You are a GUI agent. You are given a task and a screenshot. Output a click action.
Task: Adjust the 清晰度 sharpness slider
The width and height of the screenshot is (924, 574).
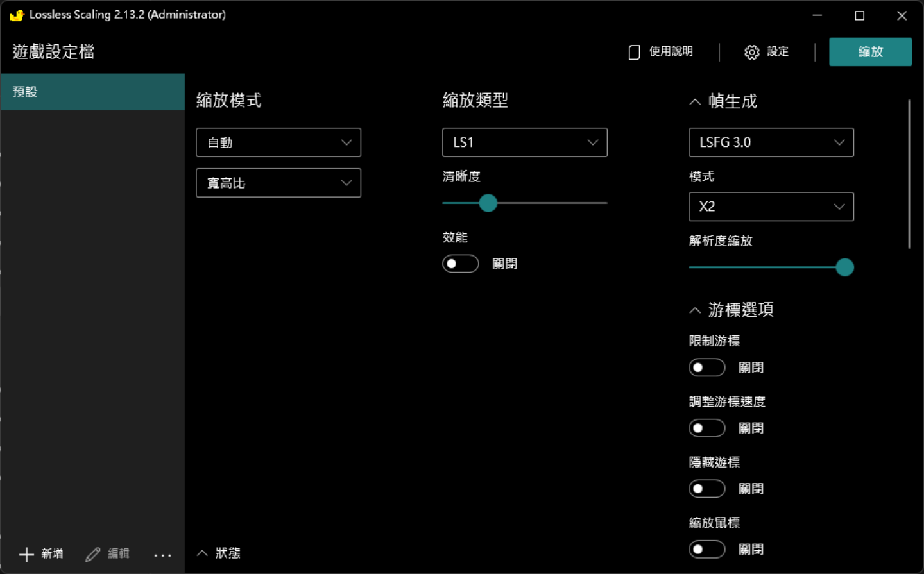(525, 203)
